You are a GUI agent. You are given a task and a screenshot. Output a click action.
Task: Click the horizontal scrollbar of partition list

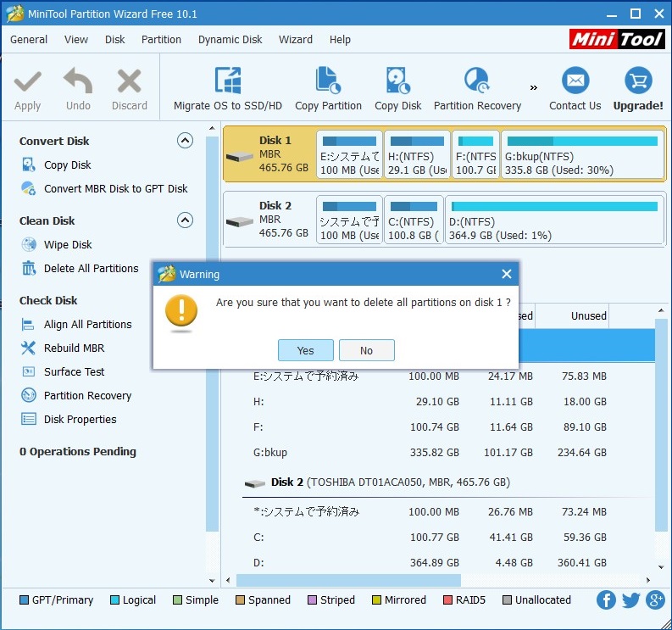tap(348, 580)
